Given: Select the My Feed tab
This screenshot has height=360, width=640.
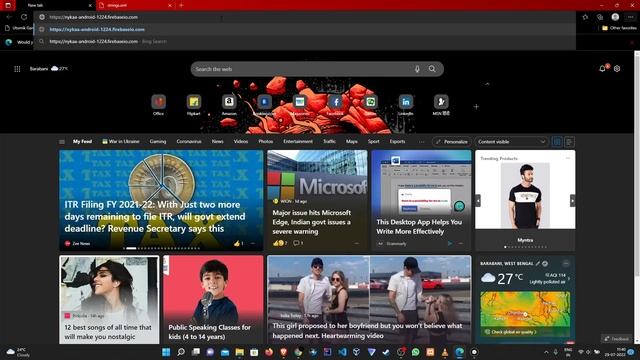Looking at the screenshot, I should pos(82,141).
